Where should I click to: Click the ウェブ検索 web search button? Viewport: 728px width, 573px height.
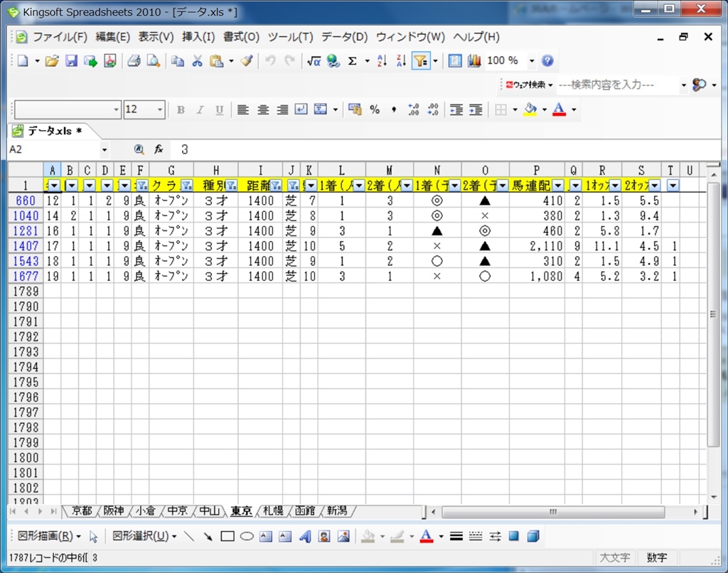(530, 85)
